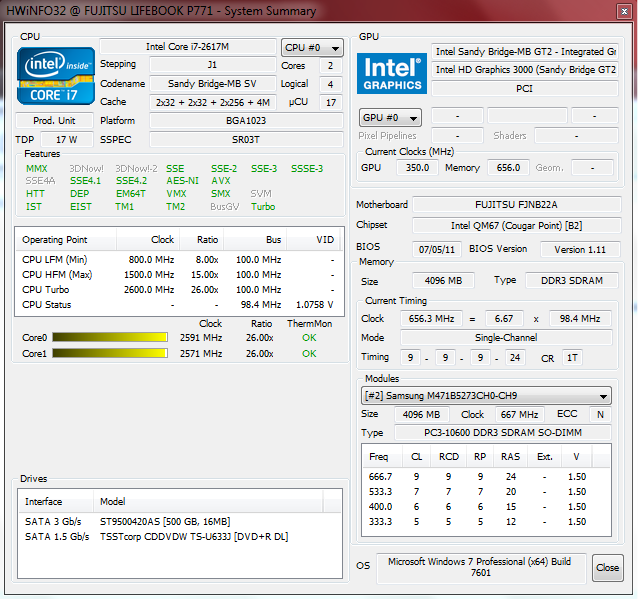Open the GPU #0 selector dropdown
The height and width of the screenshot is (599, 638).
click(x=390, y=118)
